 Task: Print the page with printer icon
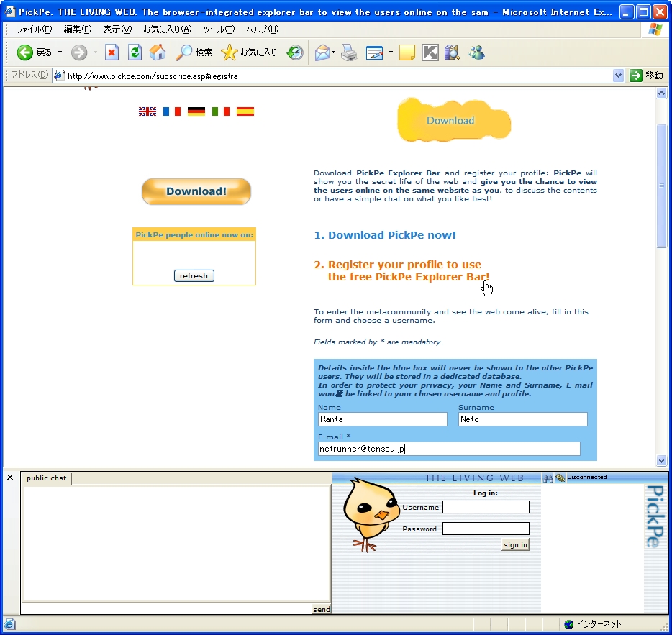(349, 52)
